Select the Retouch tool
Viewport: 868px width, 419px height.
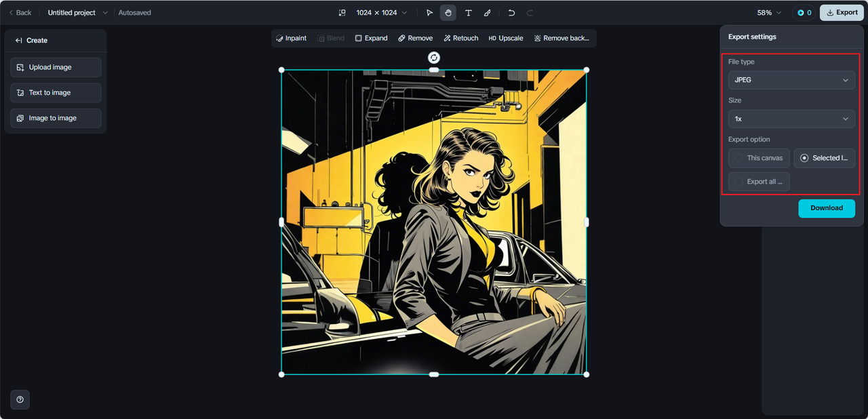coord(461,39)
